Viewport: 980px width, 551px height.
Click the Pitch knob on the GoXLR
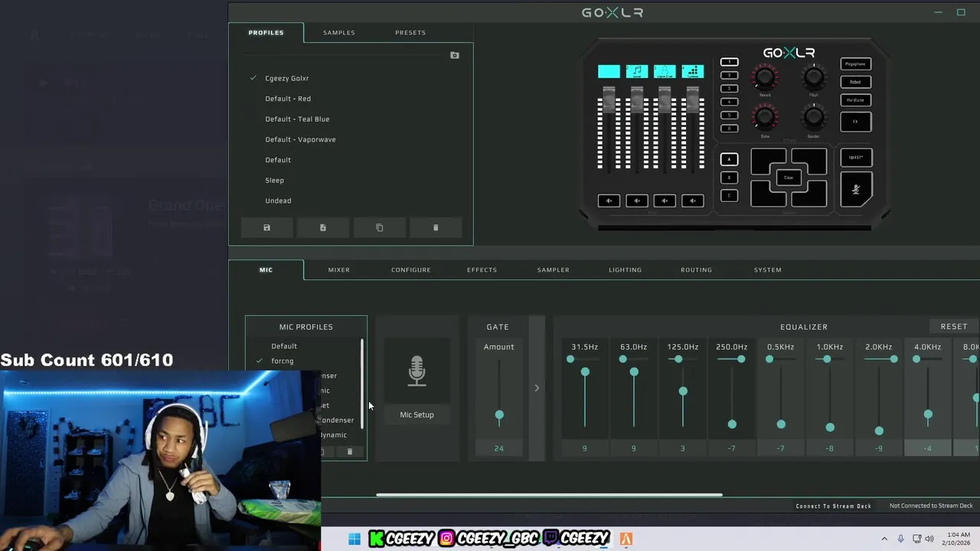point(814,77)
